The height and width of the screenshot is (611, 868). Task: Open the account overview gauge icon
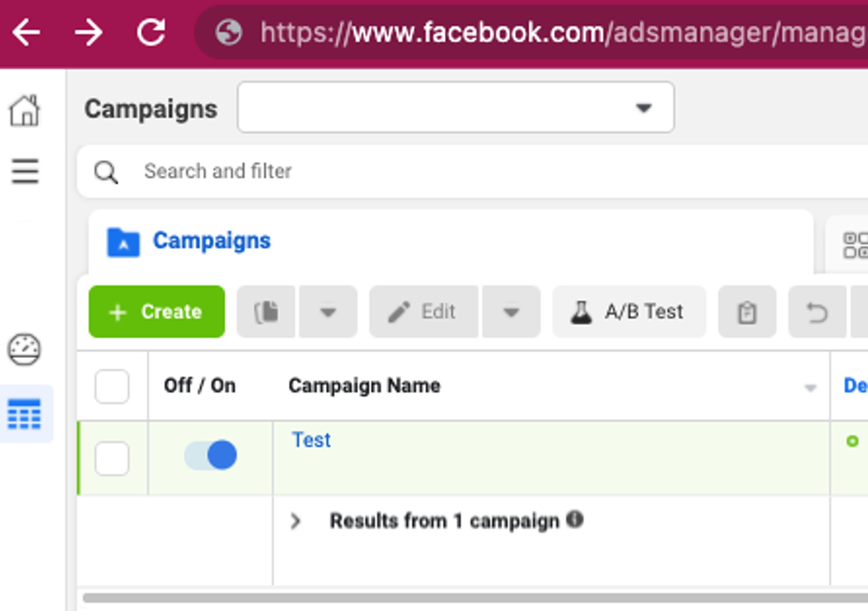[x=24, y=350]
